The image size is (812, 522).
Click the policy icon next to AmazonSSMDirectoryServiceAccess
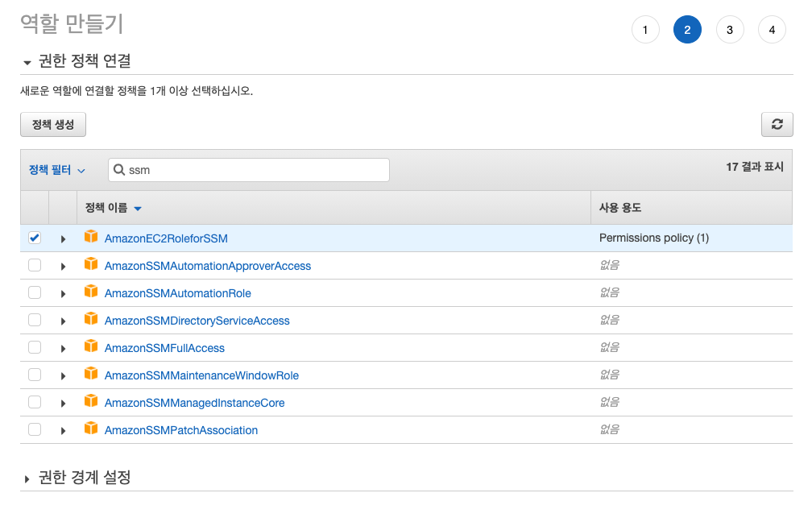[x=91, y=319]
